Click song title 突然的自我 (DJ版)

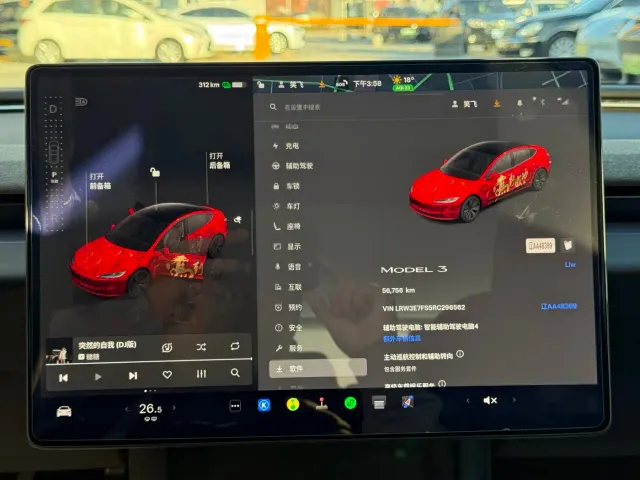pos(107,345)
